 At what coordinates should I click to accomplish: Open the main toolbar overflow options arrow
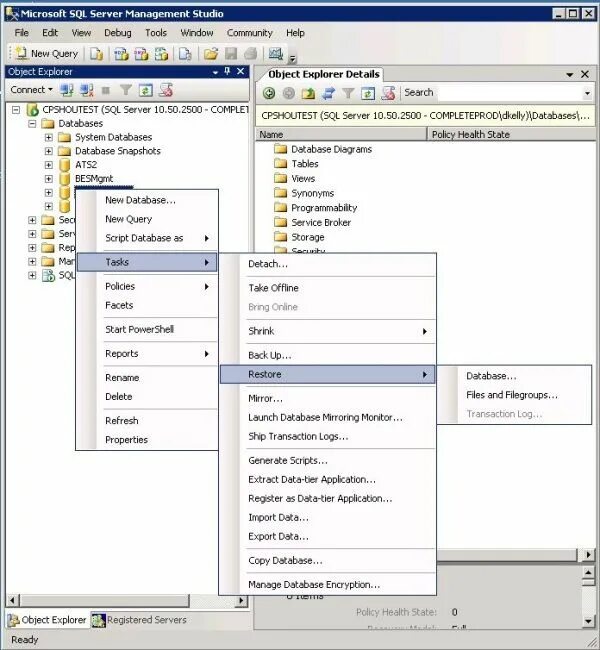click(292, 59)
